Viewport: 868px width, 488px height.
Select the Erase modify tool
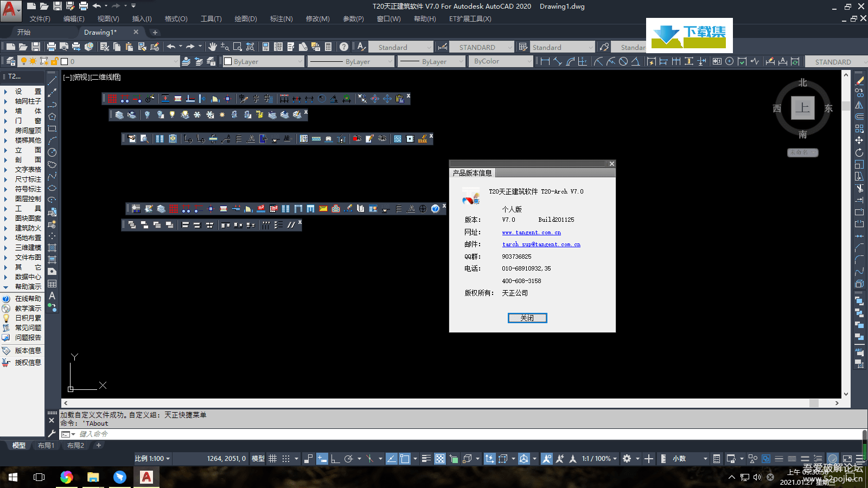859,81
